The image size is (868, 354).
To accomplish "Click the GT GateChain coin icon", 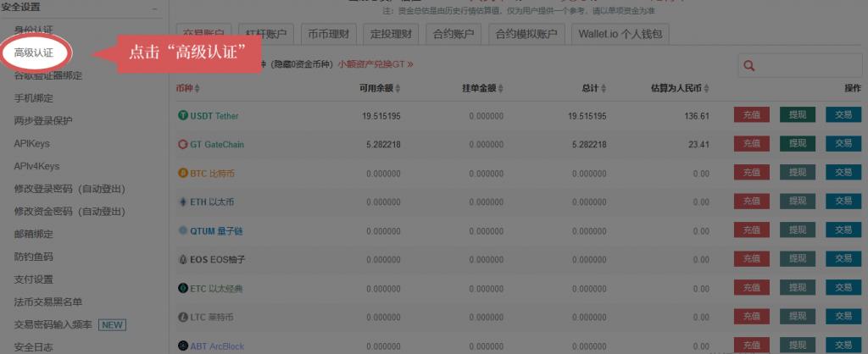I will point(182,145).
